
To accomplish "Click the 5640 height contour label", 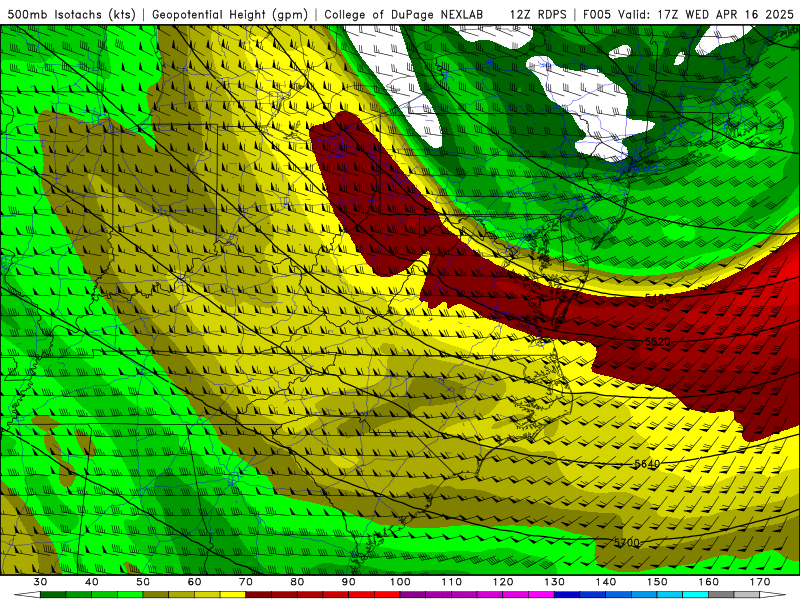I will tap(647, 464).
